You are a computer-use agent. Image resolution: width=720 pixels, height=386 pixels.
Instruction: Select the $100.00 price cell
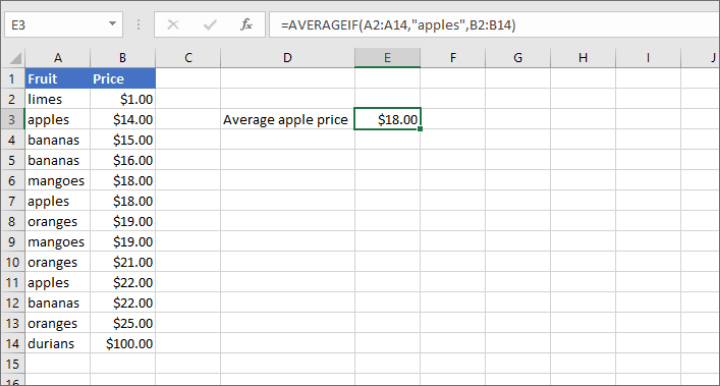tap(123, 343)
